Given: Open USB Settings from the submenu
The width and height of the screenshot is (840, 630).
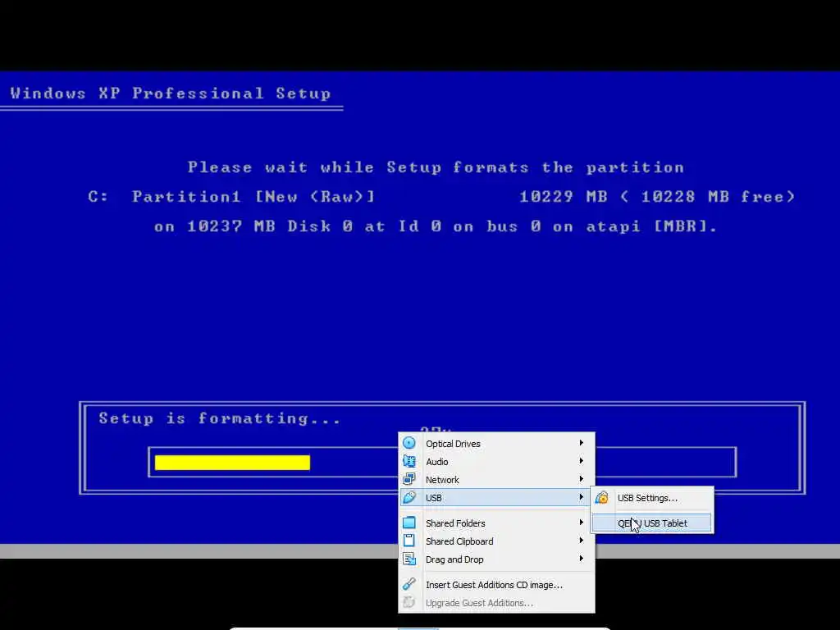Looking at the screenshot, I should [652, 498].
